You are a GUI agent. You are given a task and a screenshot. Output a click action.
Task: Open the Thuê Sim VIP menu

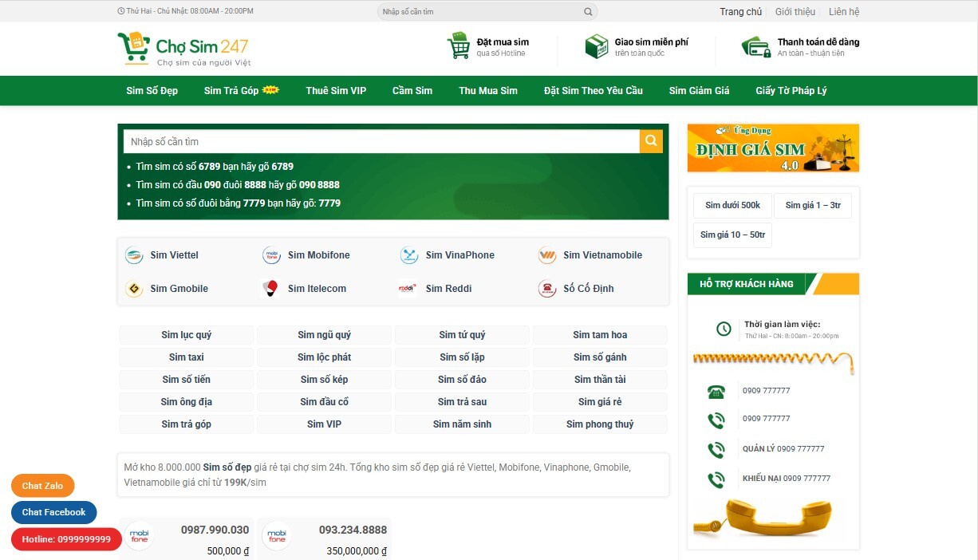337,91
